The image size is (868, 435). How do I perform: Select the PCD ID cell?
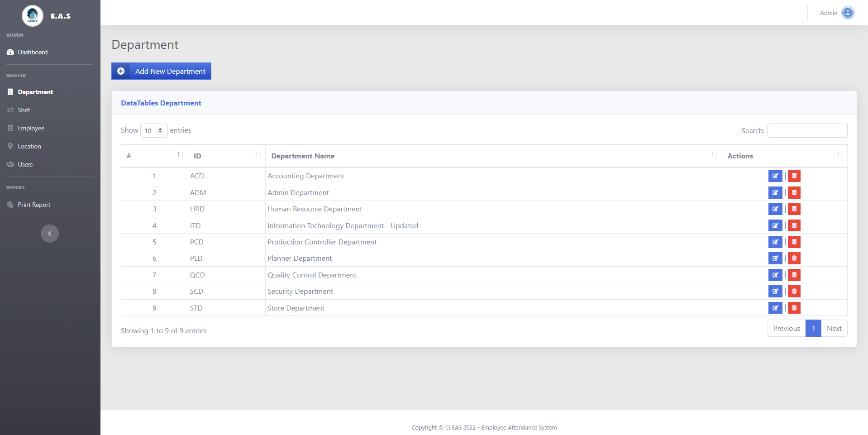pos(227,242)
